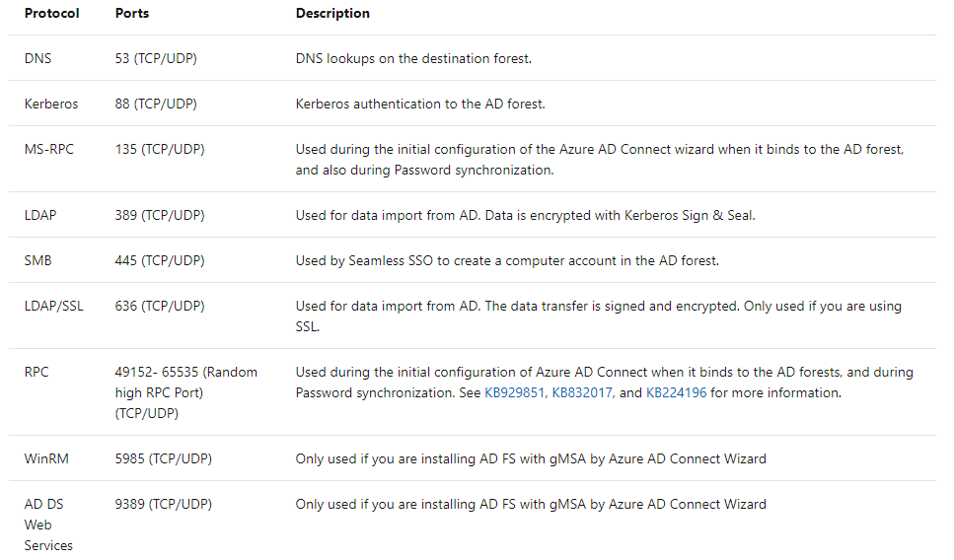Select the Kerberos protocol cell

pos(51,104)
